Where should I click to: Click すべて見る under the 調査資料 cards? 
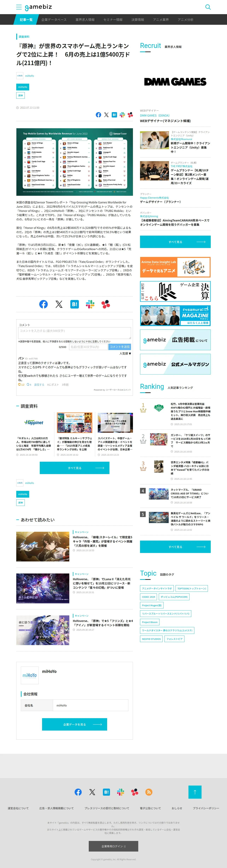(74, 468)
